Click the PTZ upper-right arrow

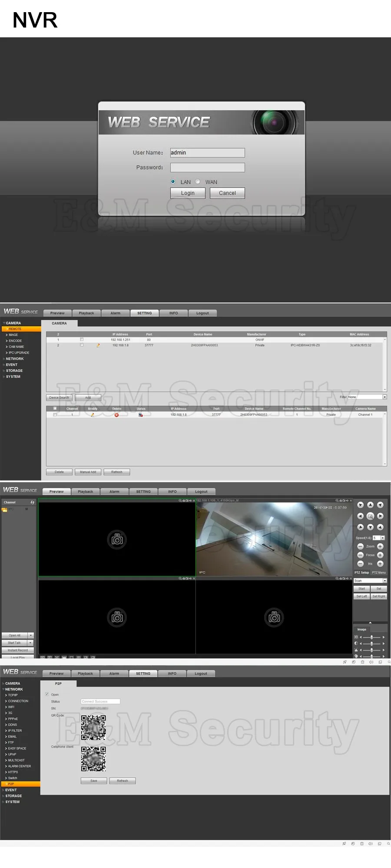pos(380,505)
